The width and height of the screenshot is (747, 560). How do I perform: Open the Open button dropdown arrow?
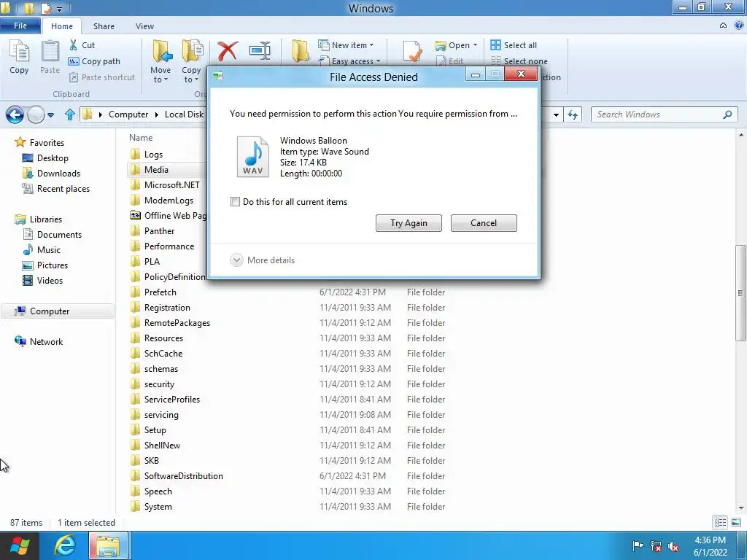475,45
